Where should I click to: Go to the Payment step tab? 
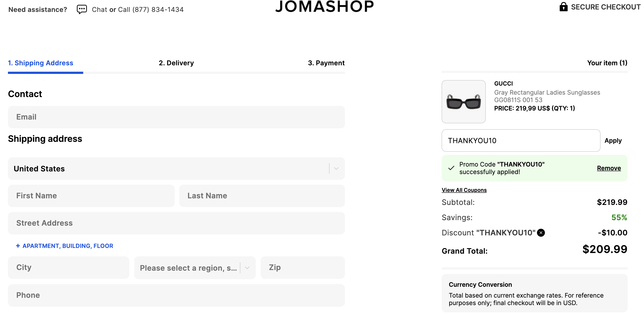coord(326,63)
